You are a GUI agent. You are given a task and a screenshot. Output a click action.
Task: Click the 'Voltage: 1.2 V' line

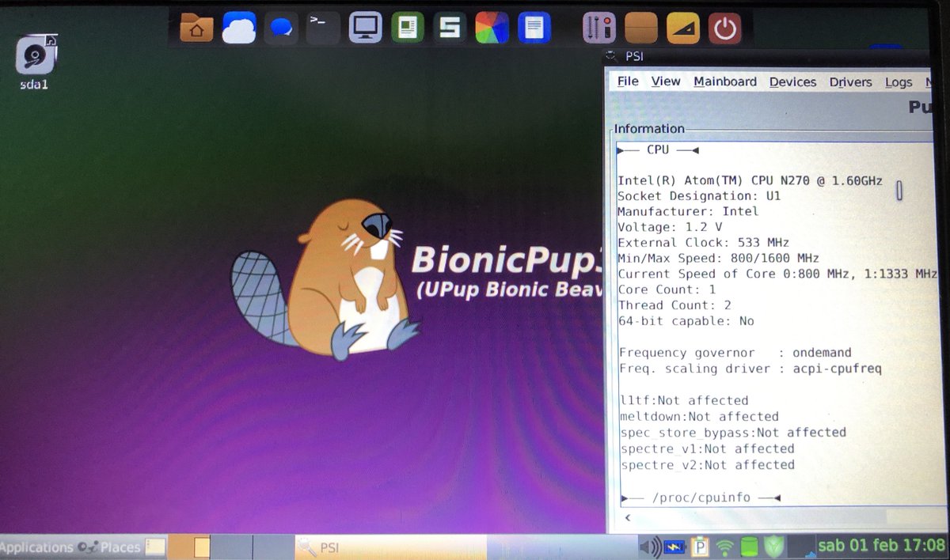coord(670,227)
